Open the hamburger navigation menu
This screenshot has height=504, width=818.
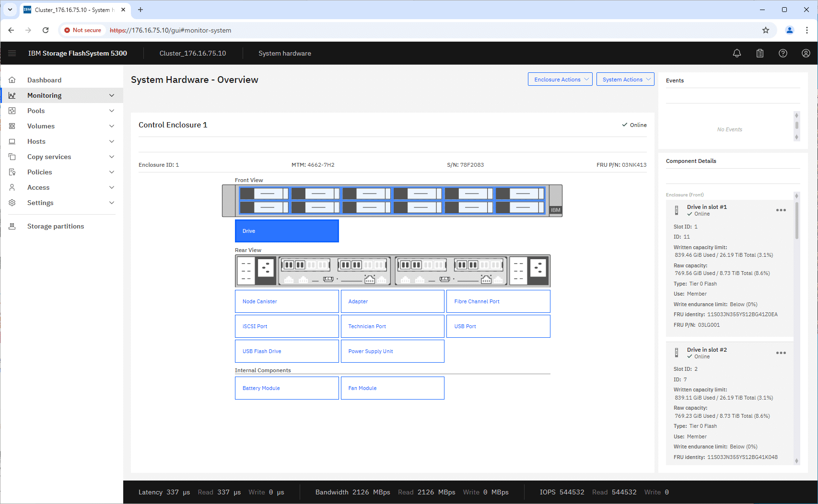(12, 53)
